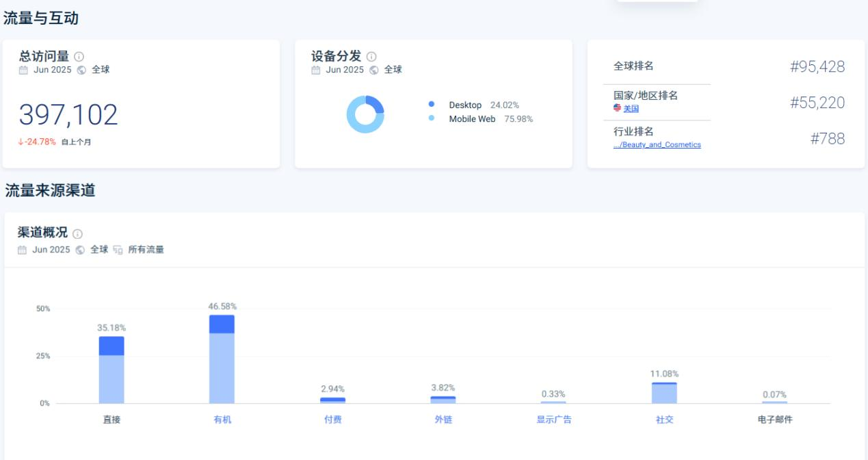
Task: Open the 外链 channel label
Action: click(443, 420)
